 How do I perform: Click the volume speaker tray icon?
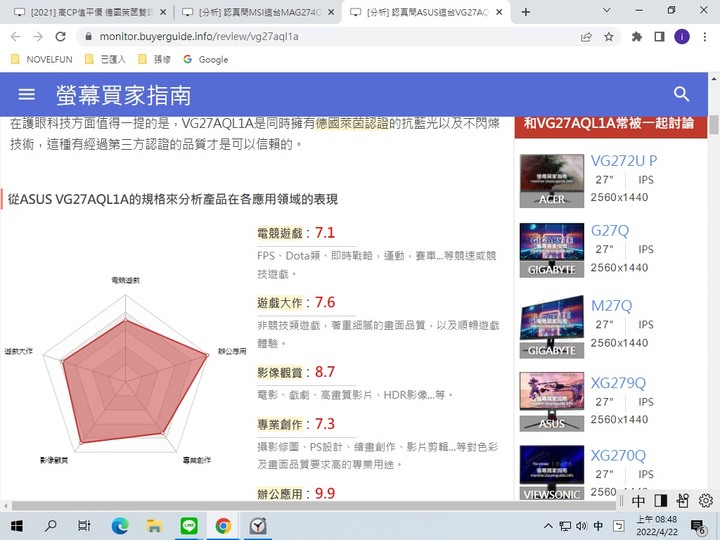[x=581, y=526]
